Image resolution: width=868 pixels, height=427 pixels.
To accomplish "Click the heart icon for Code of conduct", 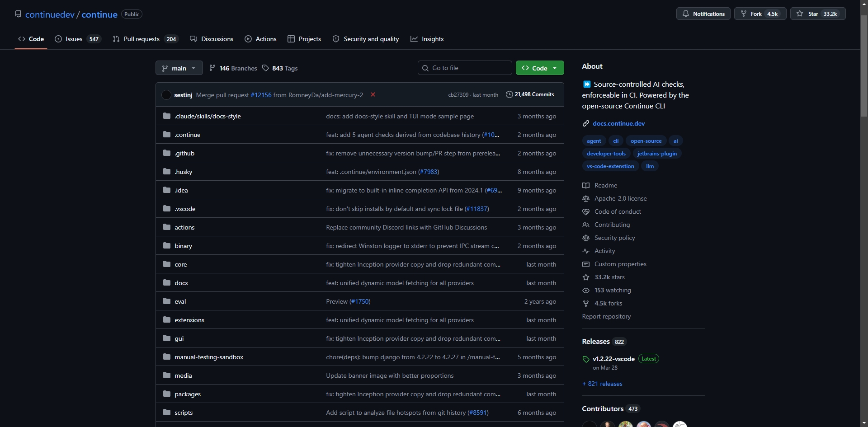I will point(586,211).
